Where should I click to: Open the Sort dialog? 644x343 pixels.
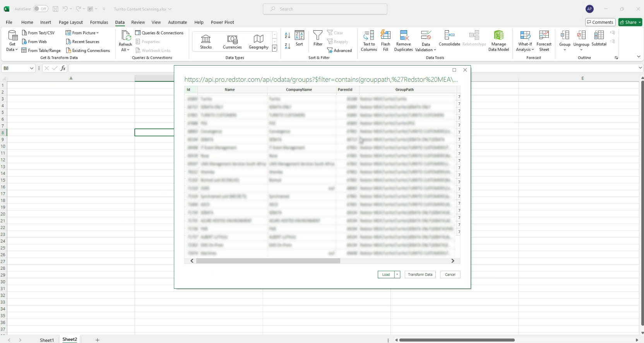(x=299, y=38)
